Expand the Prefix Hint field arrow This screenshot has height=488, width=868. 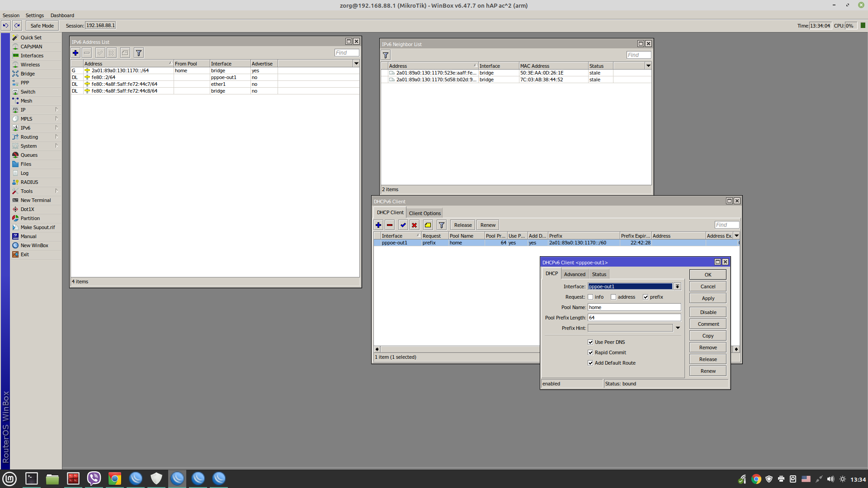678,328
